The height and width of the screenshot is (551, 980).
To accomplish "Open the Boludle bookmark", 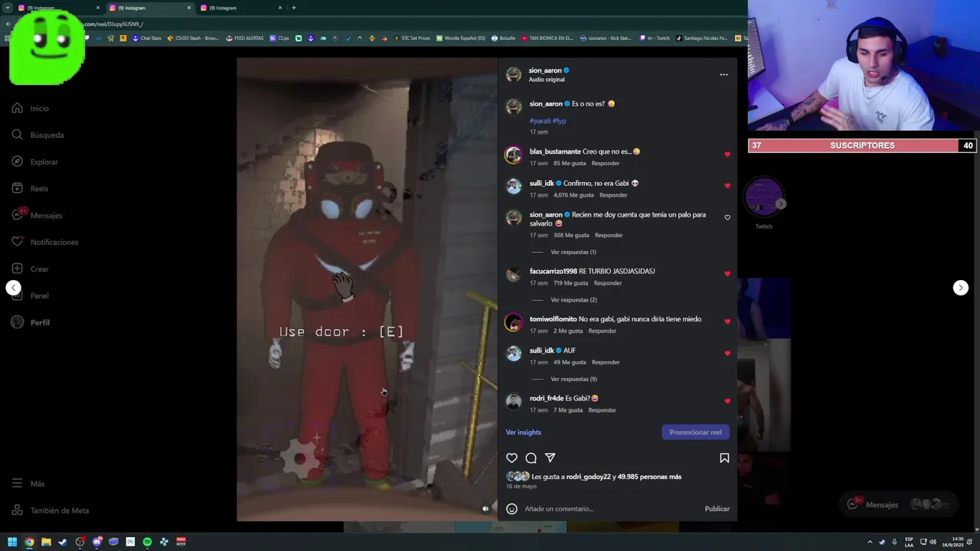I will (x=504, y=38).
